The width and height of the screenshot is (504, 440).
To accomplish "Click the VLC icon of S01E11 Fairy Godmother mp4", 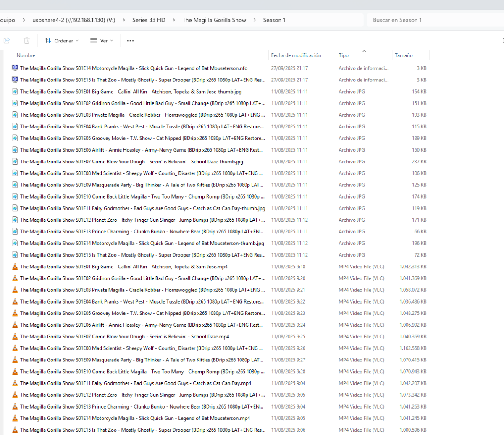I will (15, 383).
